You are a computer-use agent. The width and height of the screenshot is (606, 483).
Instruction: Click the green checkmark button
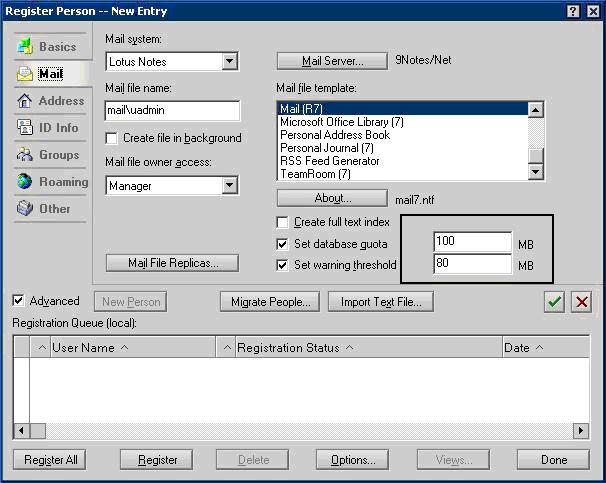[554, 302]
